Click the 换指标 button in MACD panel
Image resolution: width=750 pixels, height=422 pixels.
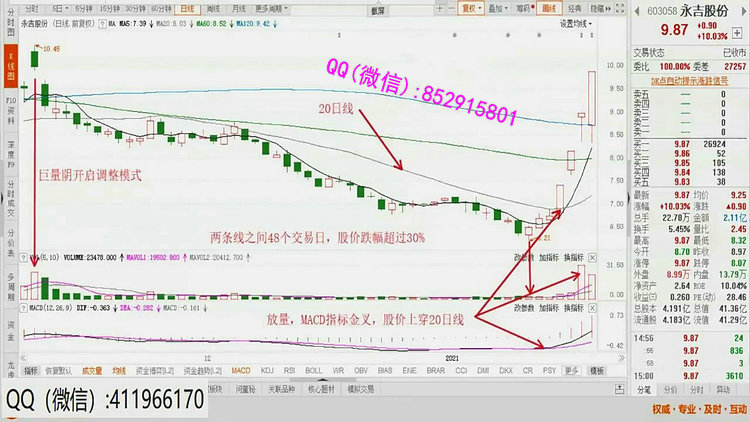[x=573, y=308]
